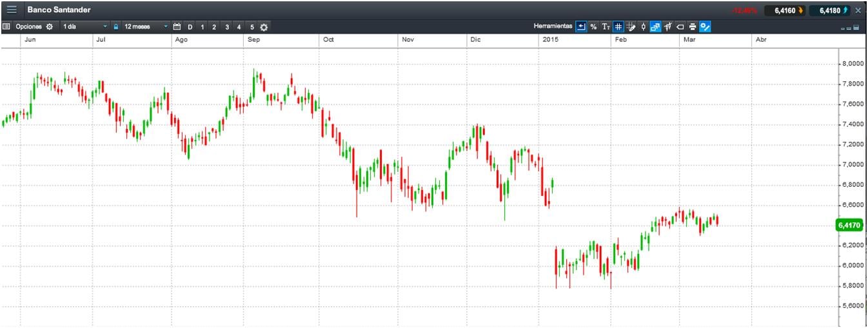
Task: Open the calendar date picker
Action: pos(177,26)
